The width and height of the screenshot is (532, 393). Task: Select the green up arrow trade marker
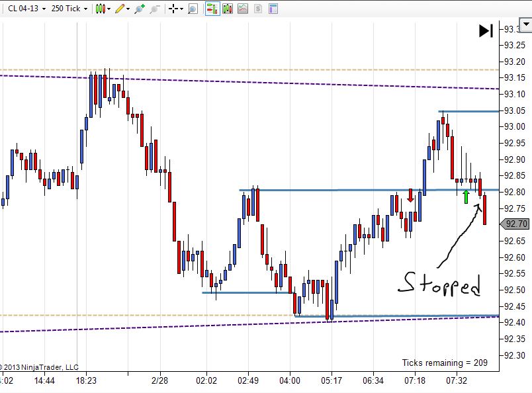click(x=466, y=196)
